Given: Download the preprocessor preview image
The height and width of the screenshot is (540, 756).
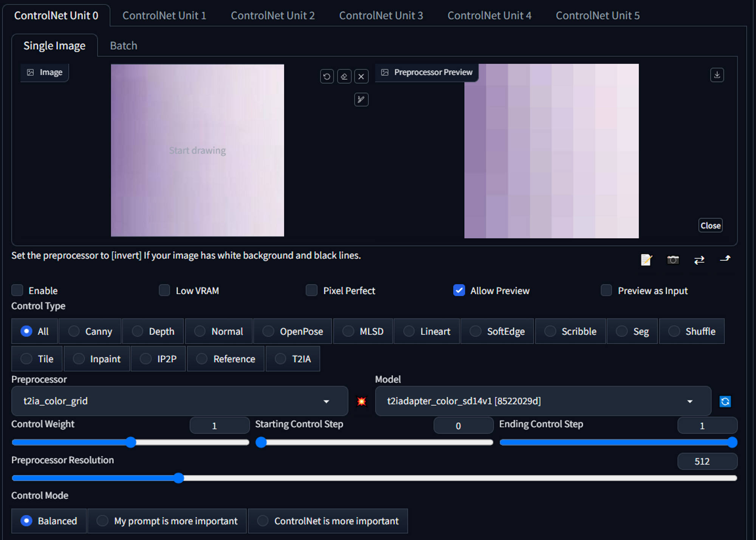Looking at the screenshot, I should (717, 74).
